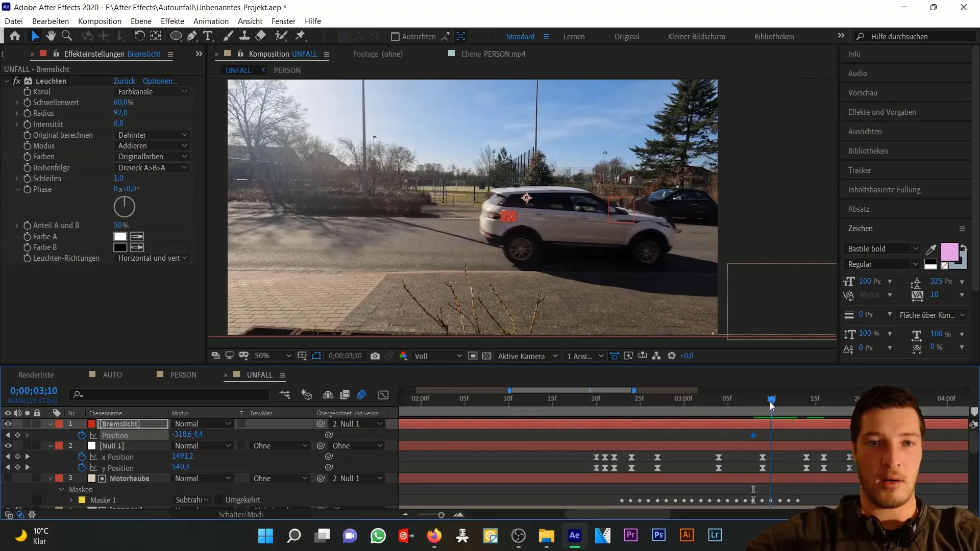Reset exposure in composition viewer

point(672,356)
